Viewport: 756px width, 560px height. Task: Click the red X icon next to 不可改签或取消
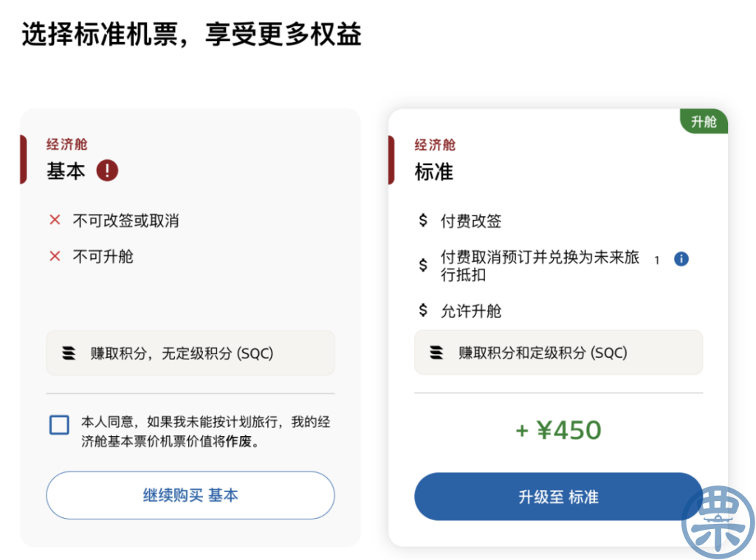[x=55, y=221]
